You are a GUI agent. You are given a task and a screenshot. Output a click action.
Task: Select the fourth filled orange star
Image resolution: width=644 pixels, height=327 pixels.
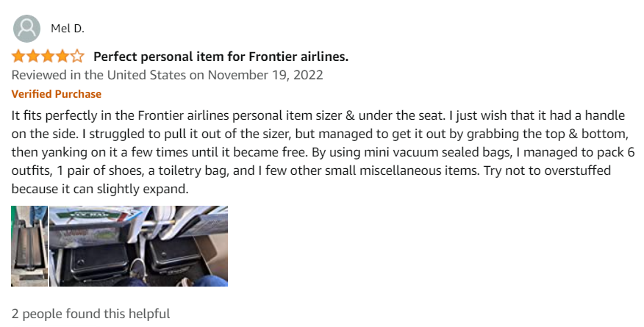(x=62, y=56)
